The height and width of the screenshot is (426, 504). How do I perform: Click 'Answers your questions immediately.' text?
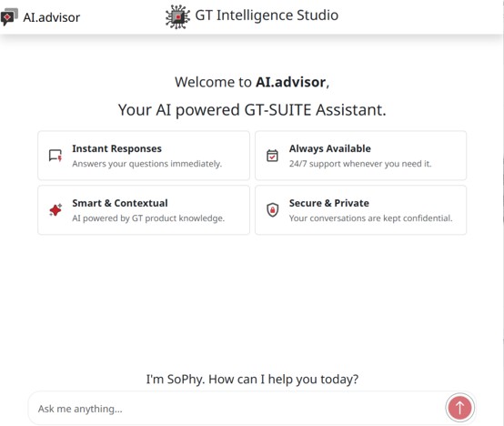pos(147,164)
